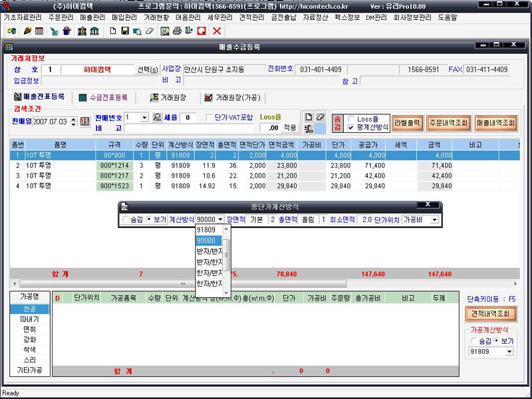Select 강화 in the 가공명 list
Viewport: 532px width, 399px height.
[x=29, y=339]
